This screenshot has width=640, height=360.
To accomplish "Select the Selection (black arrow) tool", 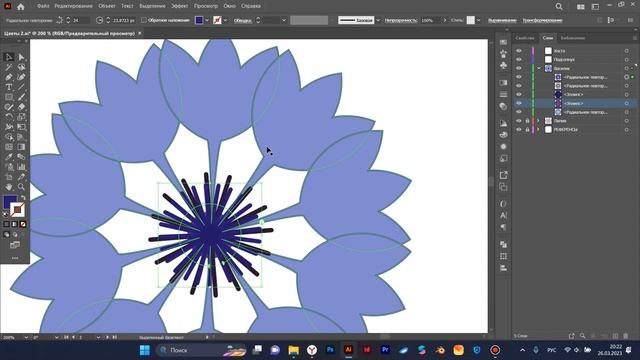I will (x=9, y=57).
